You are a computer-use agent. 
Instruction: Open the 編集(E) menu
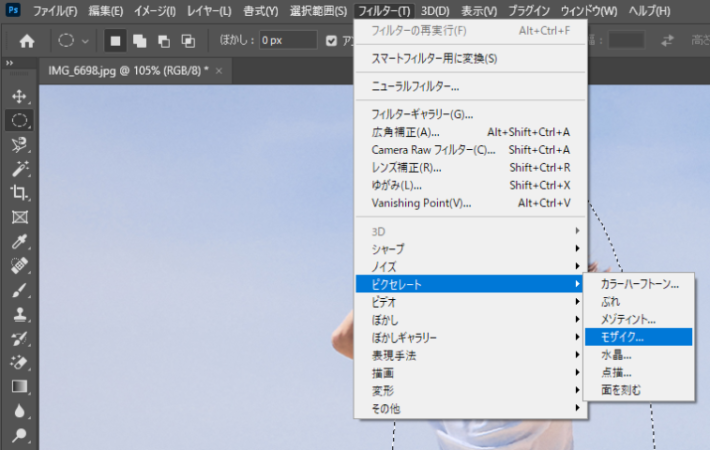click(106, 10)
